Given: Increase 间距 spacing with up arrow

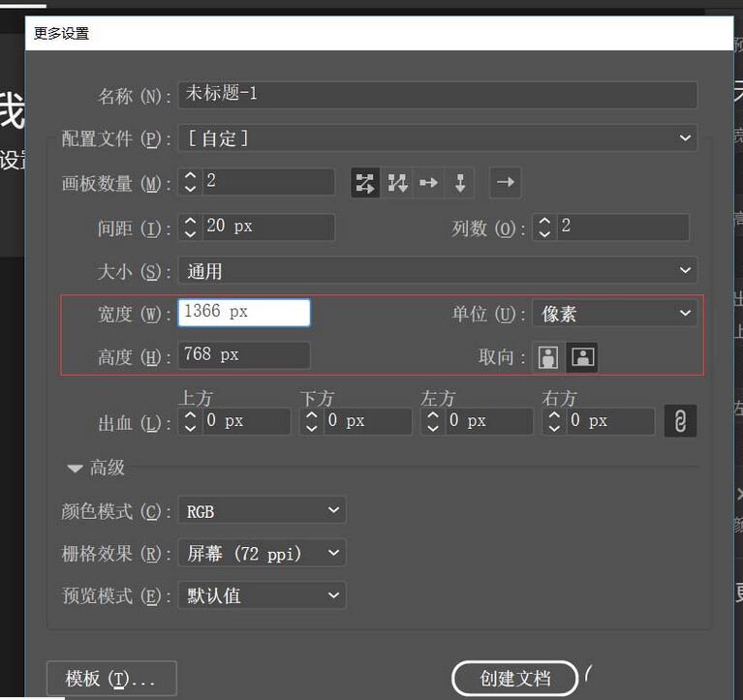Looking at the screenshot, I should (191, 221).
